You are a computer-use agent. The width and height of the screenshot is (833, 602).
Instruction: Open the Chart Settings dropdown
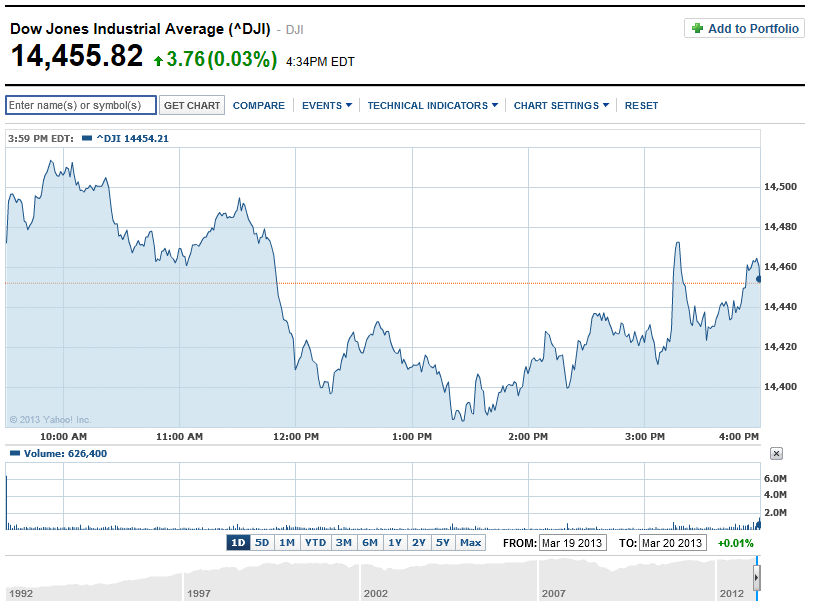coord(561,105)
